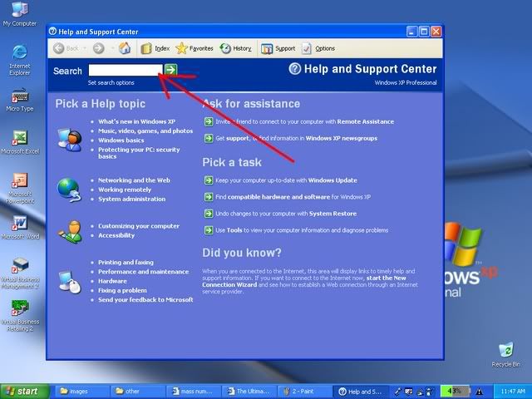Screen dimensions: 532x399
Task: Click the Forward arrow button in Help toolbar
Action: tap(99, 48)
